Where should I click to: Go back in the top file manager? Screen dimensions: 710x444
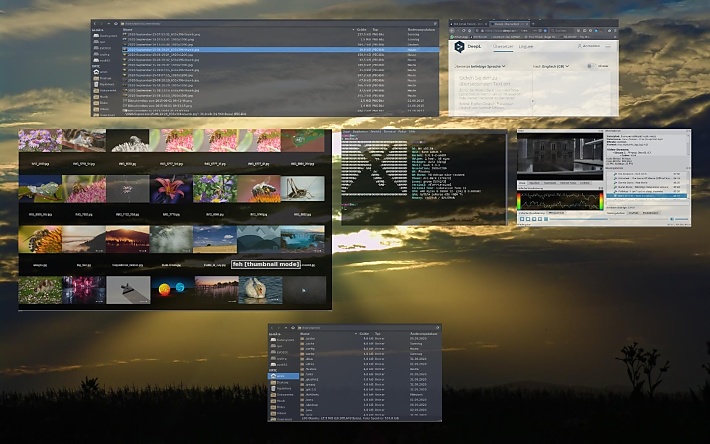[96, 22]
